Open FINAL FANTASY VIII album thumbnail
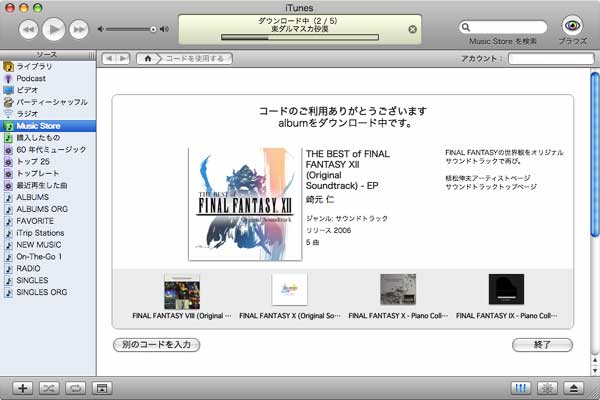 pos(182,291)
